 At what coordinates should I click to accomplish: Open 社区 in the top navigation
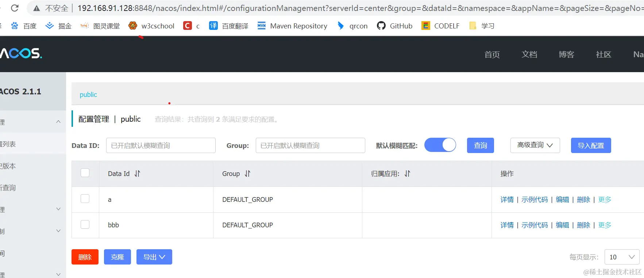click(603, 55)
